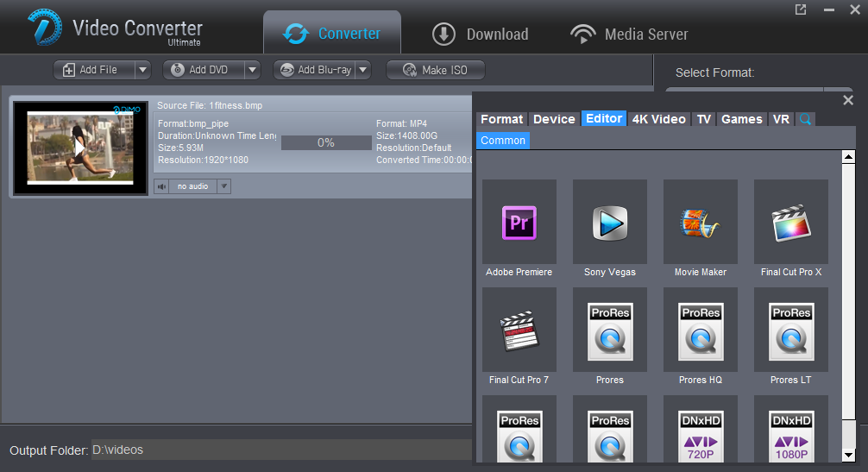The image size is (868, 472).
Task: Play the 1fitness.bmp preview thumbnail
Action: [80, 148]
